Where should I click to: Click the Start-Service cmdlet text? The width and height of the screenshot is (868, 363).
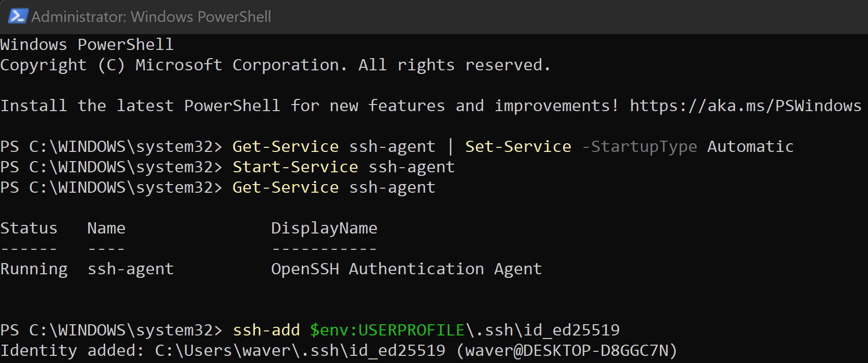[x=295, y=167]
